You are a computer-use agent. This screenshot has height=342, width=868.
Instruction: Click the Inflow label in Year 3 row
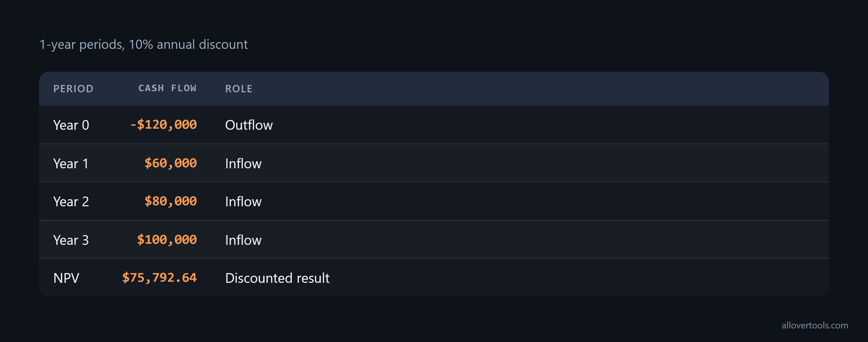click(243, 240)
